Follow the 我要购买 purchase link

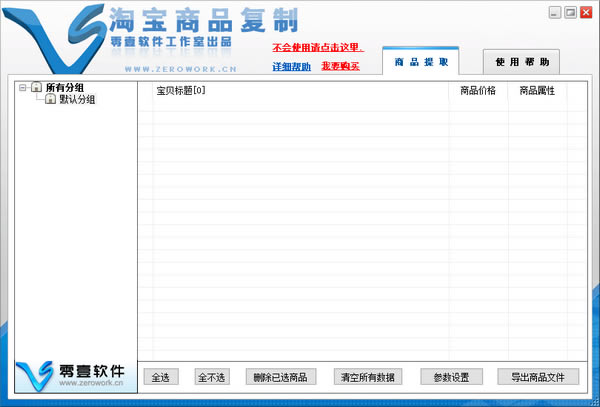click(339, 67)
